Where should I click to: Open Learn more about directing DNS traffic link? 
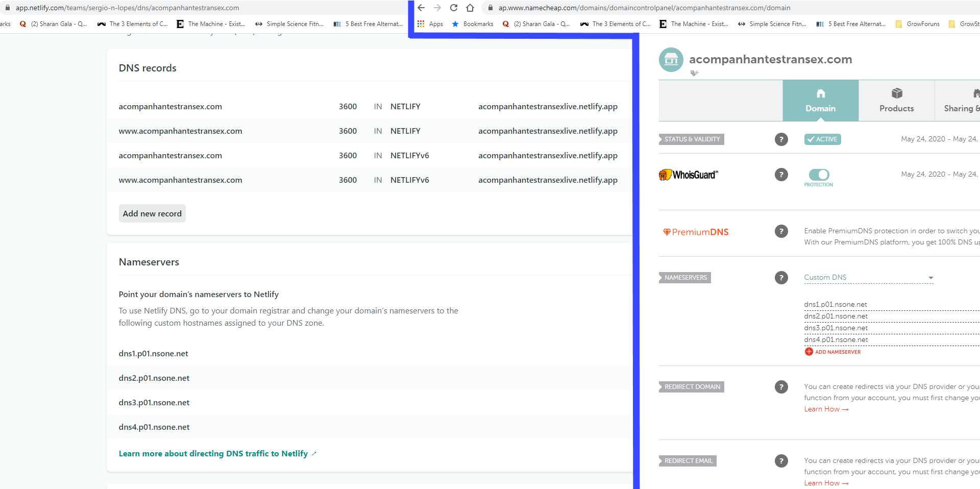click(x=217, y=454)
